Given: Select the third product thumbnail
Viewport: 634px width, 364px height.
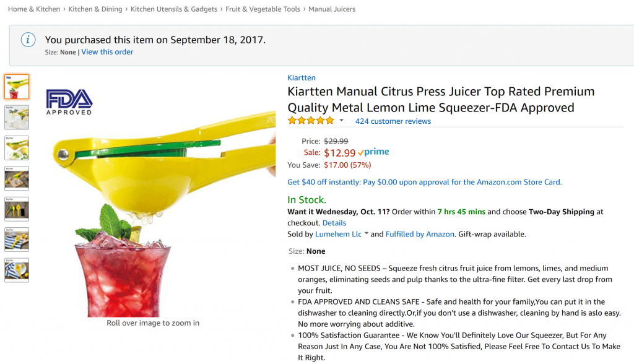Looking at the screenshot, I should pos(17,148).
